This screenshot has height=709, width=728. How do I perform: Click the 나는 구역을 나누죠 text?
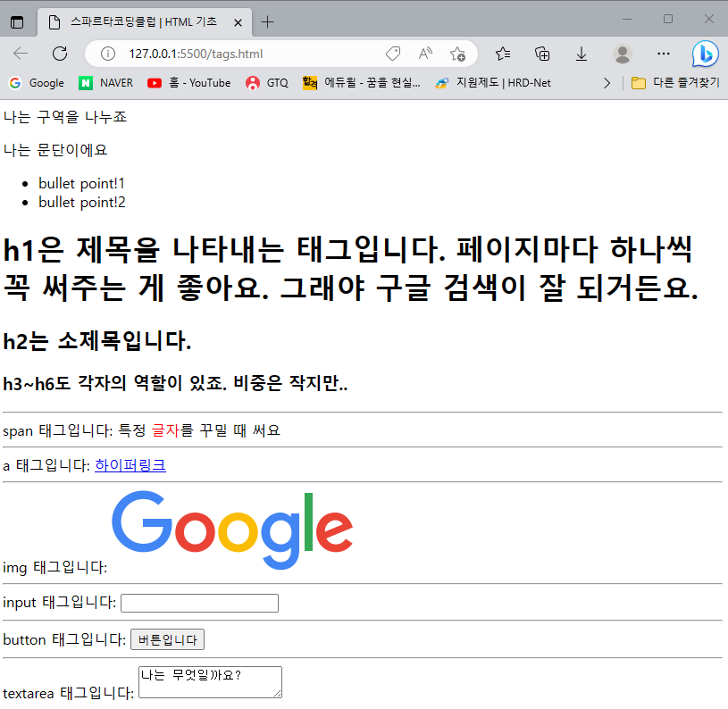click(65, 116)
